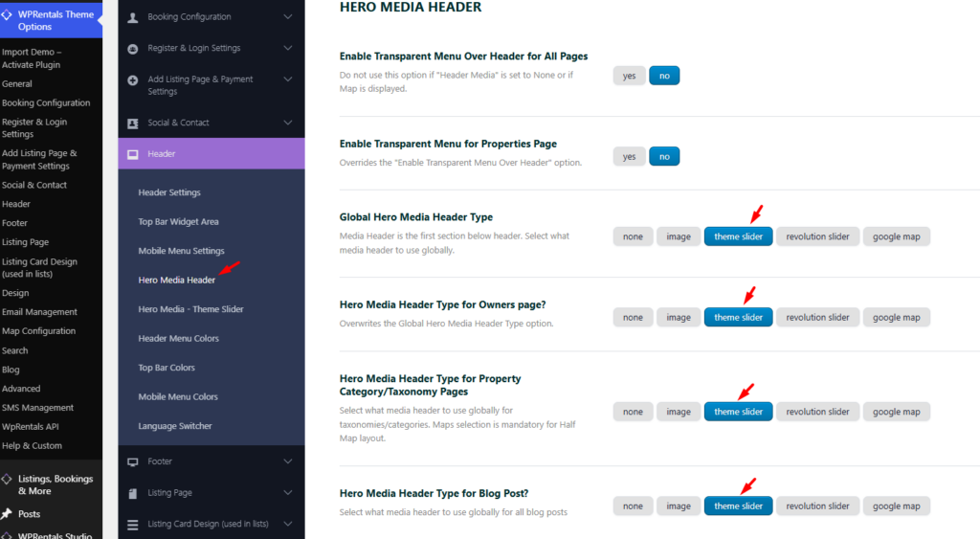Click the WPRentals Theme Options diamond icon
The image size is (980, 539).
coord(7,14)
